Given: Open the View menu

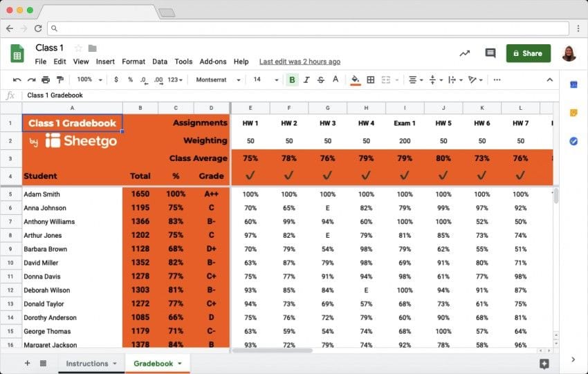Looking at the screenshot, I should (x=81, y=62).
